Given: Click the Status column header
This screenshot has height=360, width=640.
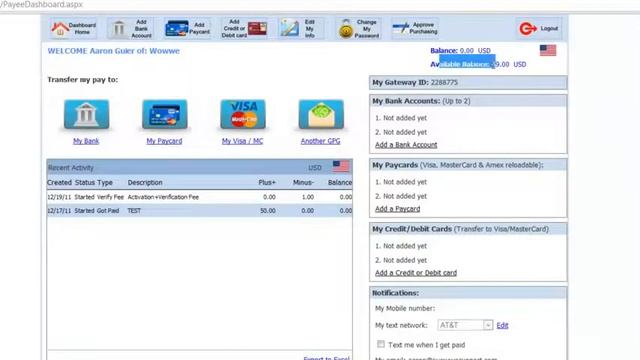Looking at the screenshot, I should tap(85, 182).
